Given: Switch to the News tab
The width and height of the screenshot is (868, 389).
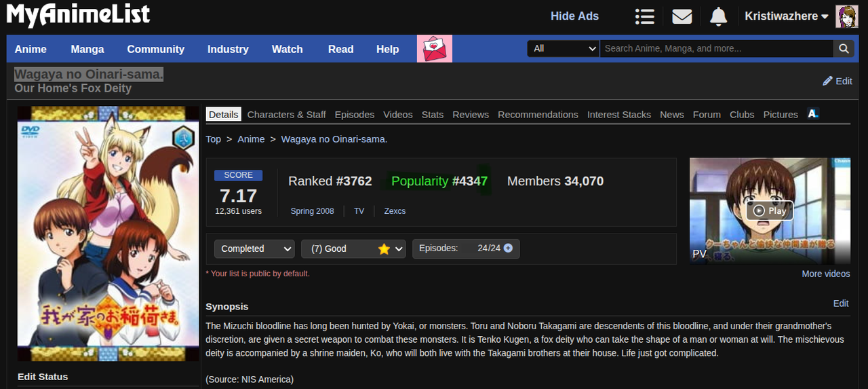Looking at the screenshot, I should (x=672, y=115).
